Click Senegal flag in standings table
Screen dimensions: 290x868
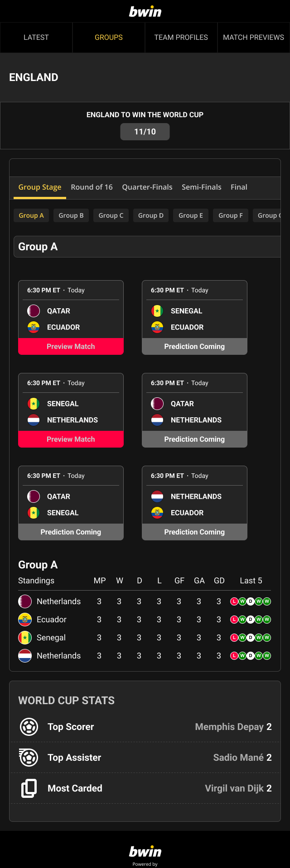coord(24,638)
